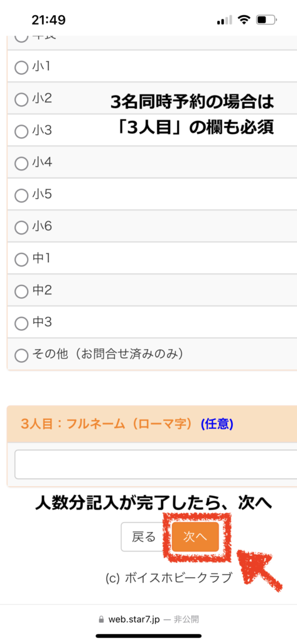Tap the battery icon in status bar

coord(267,19)
